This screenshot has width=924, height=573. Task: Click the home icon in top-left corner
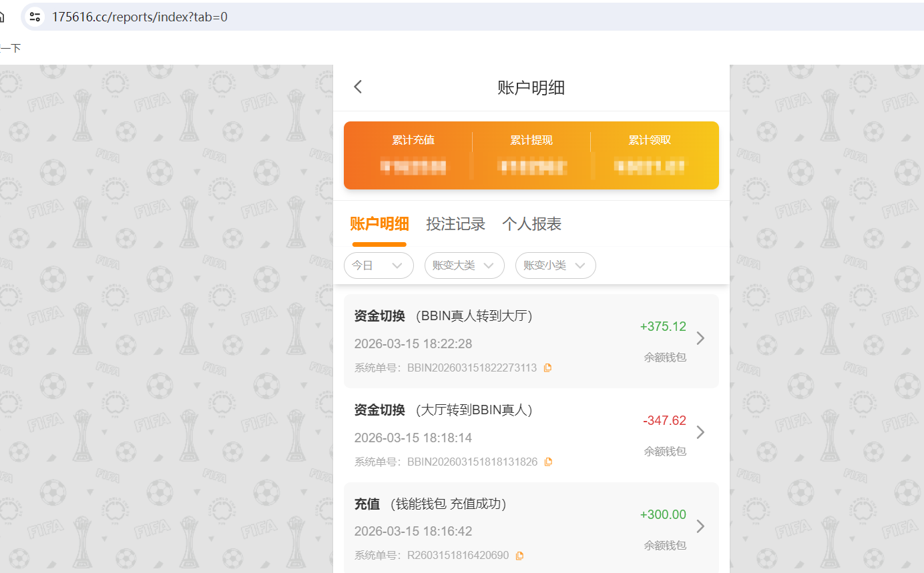[x=3, y=16]
